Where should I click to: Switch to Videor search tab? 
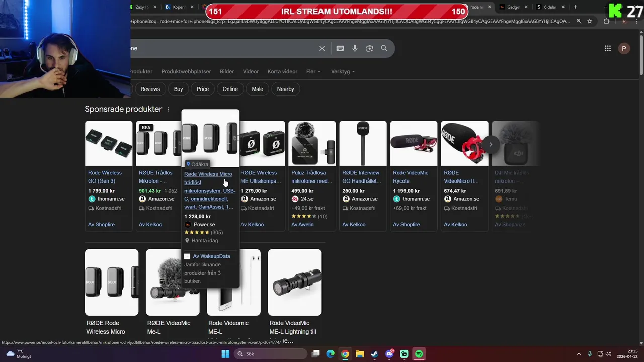(251, 71)
